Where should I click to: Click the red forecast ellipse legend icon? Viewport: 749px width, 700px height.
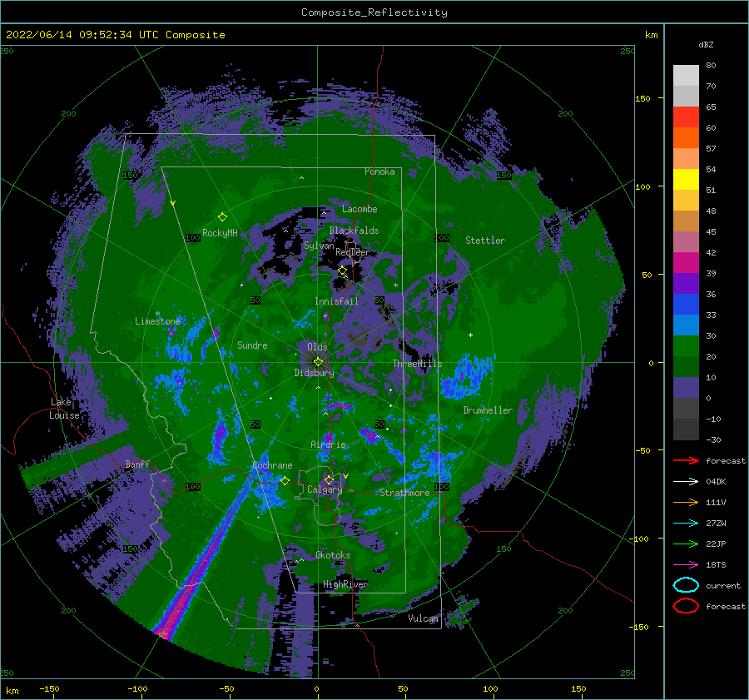pos(686,606)
